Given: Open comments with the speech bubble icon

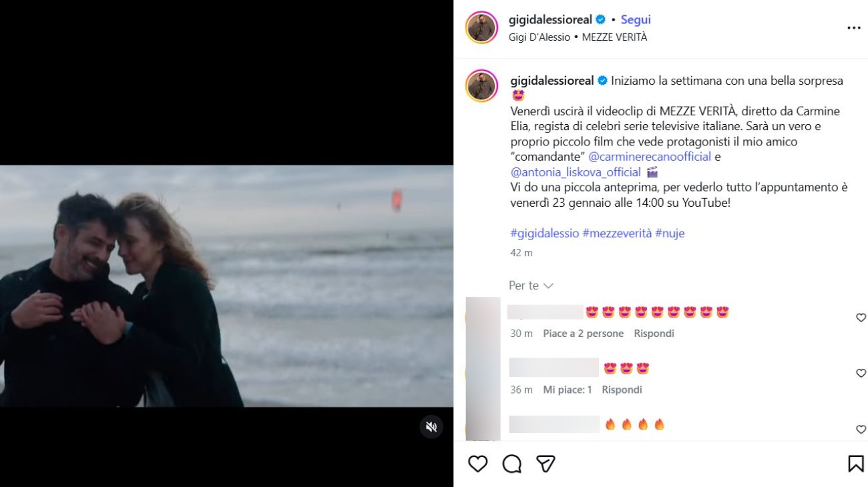Looking at the screenshot, I should point(511,464).
